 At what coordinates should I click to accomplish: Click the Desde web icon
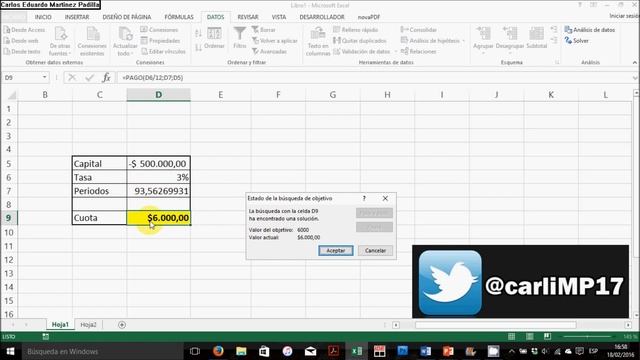(7, 41)
